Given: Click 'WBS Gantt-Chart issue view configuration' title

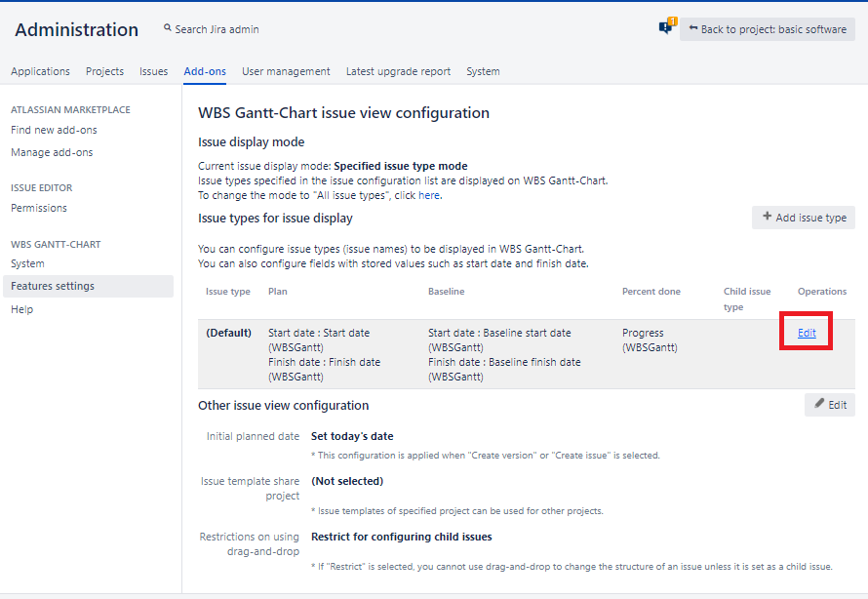Looking at the screenshot, I should (343, 113).
